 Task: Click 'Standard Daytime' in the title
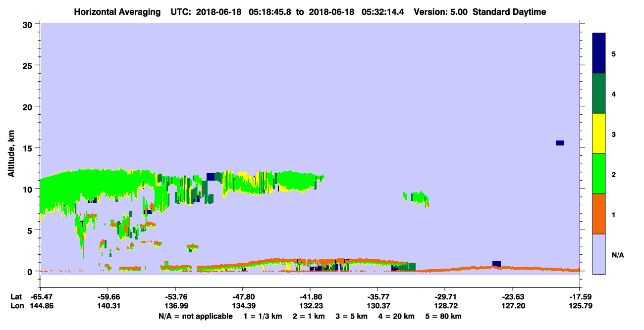click(x=509, y=12)
